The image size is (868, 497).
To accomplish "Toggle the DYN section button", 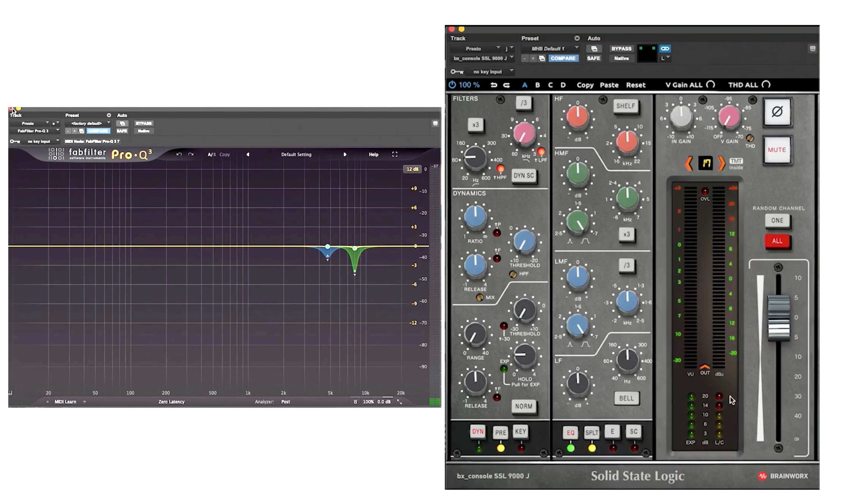I will [x=477, y=432].
